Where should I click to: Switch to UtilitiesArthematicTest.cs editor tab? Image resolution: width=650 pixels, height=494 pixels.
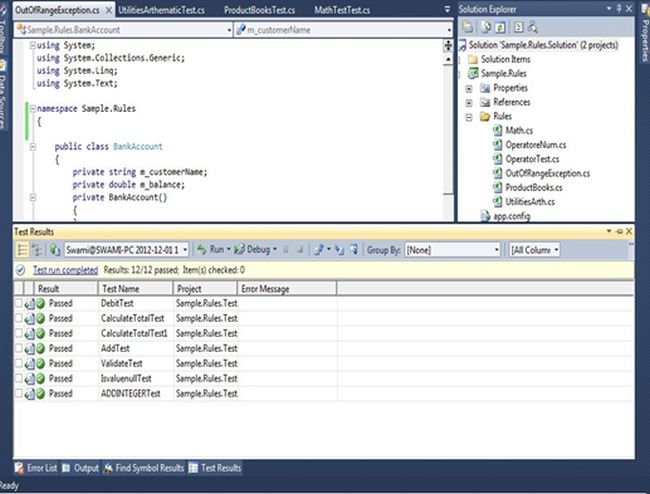pos(160,9)
